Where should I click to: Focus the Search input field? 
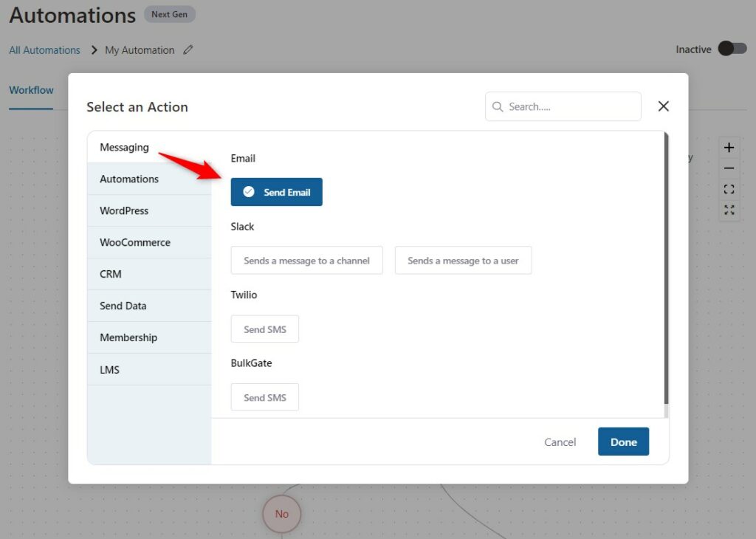point(563,106)
